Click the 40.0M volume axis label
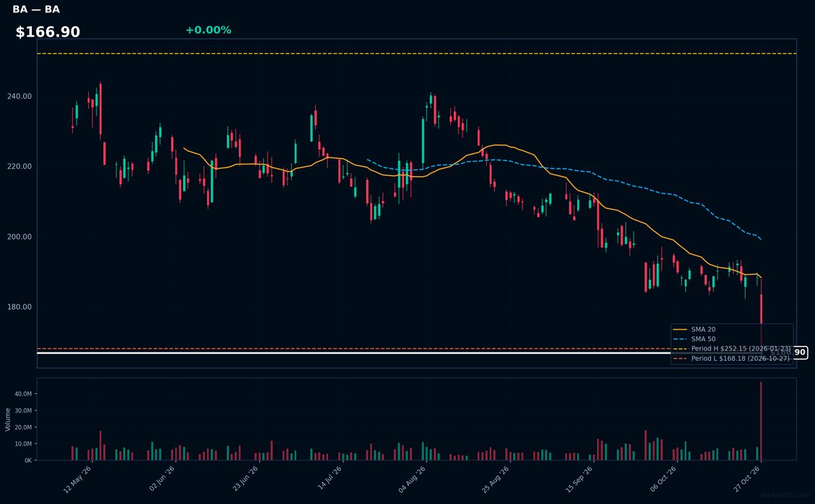 click(24, 394)
